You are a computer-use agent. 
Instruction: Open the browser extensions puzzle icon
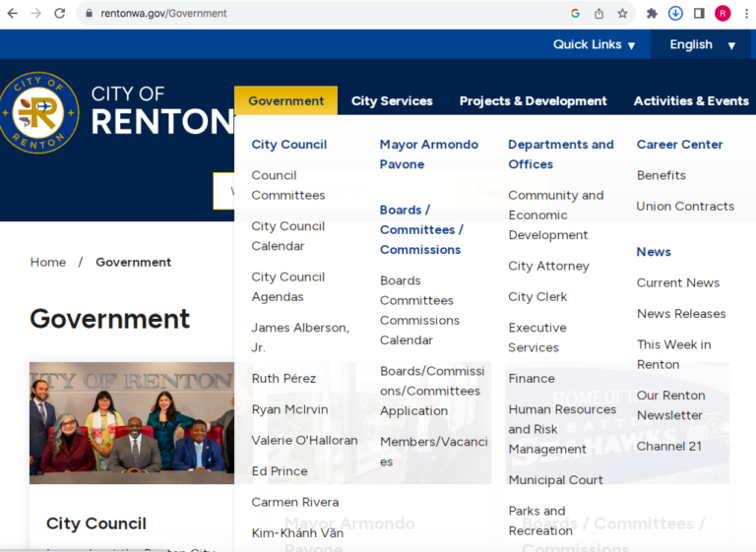(652, 14)
